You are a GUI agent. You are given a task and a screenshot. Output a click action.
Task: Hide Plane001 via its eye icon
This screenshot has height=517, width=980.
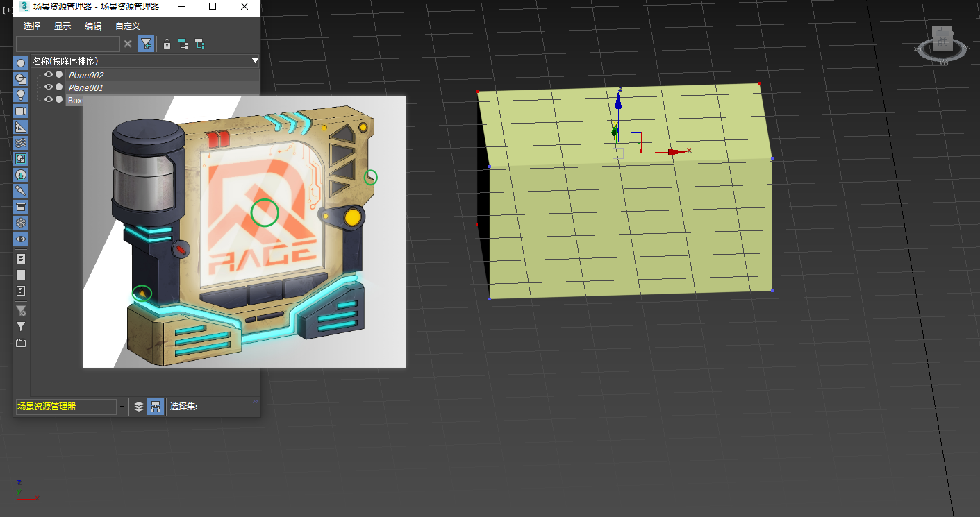point(49,87)
